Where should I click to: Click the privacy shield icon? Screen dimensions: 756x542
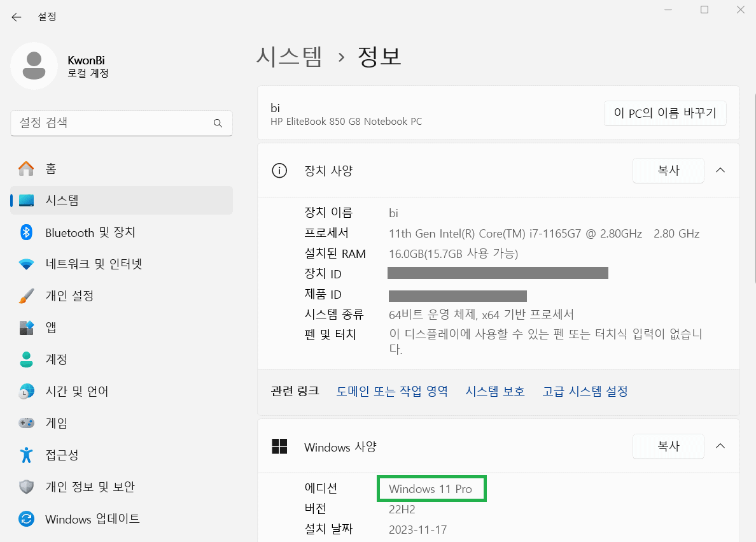[26, 487]
